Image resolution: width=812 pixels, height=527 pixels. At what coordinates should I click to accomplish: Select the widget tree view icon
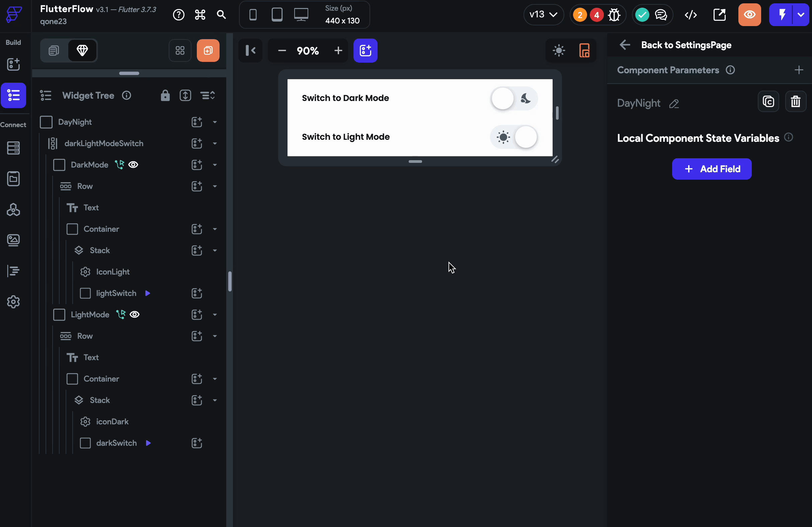46,95
